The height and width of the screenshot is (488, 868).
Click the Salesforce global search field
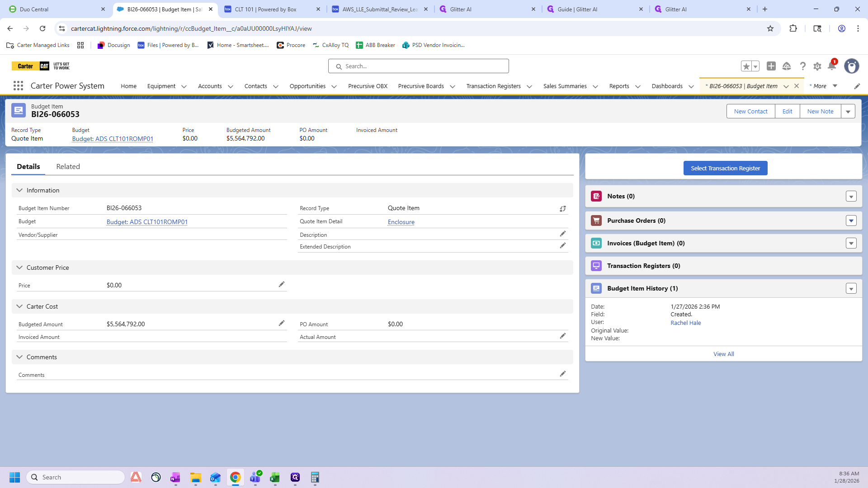418,66
